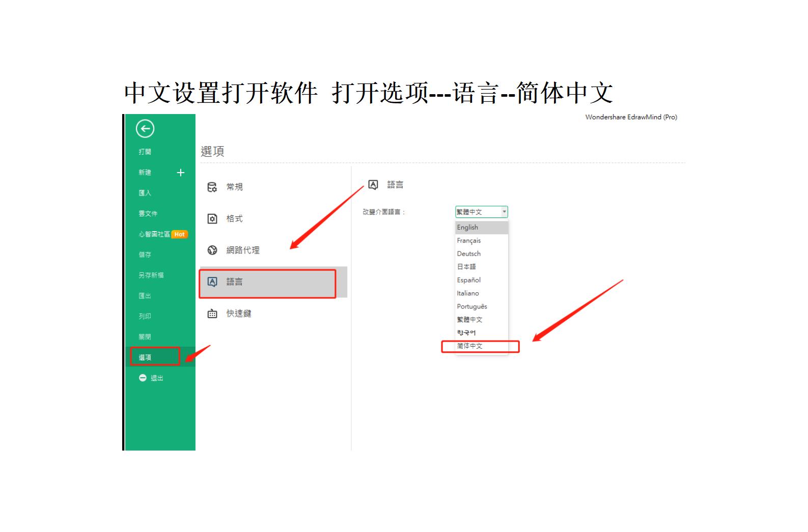Select 儲存 in the sidebar
The height and width of the screenshot is (532, 808).
[145, 255]
